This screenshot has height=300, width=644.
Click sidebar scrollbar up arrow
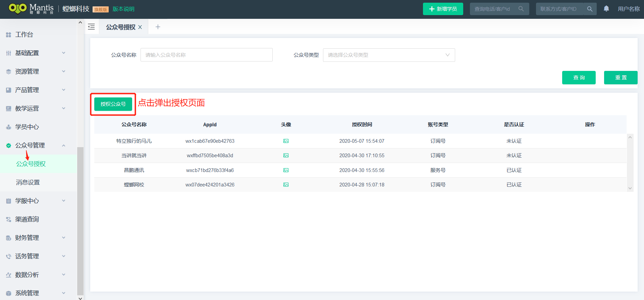click(x=80, y=23)
